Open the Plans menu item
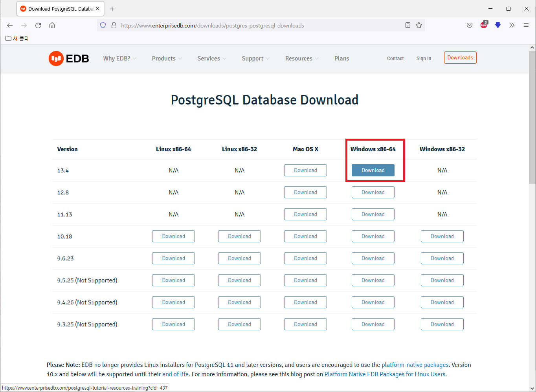536x392 pixels. [x=342, y=59]
